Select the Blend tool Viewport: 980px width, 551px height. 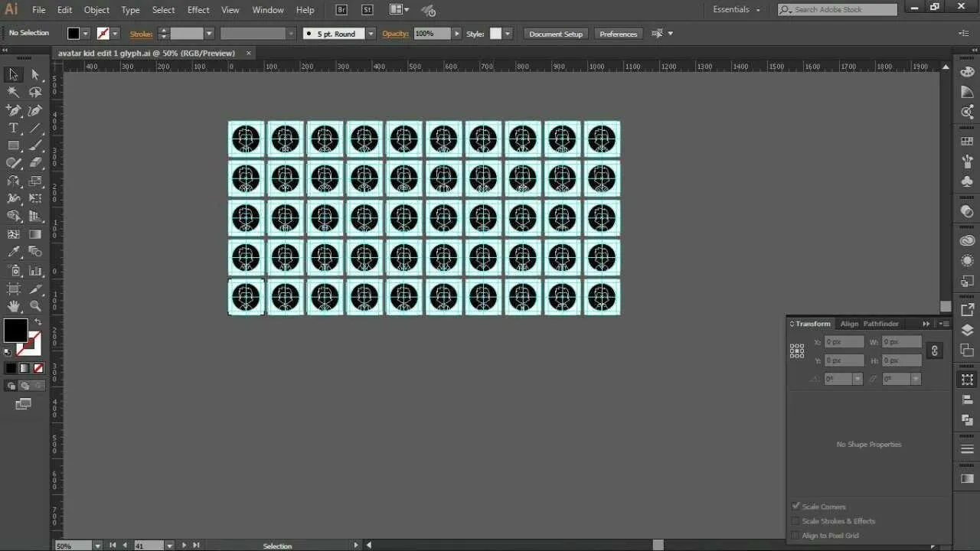click(35, 253)
